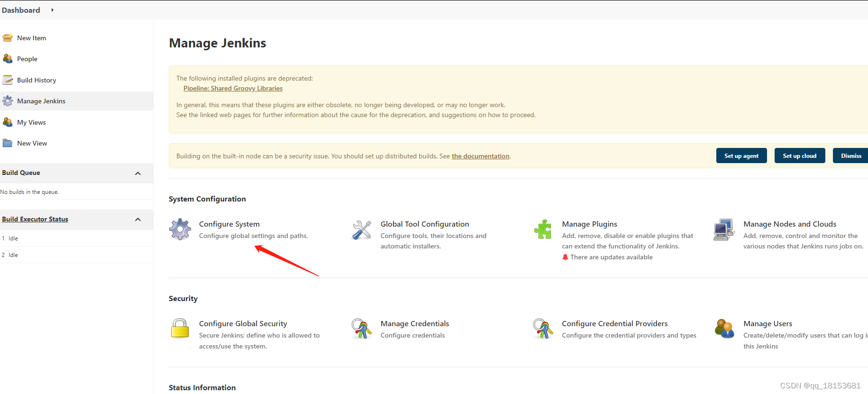Select Manage Jenkins in the sidebar
Image resolution: width=868 pixels, height=394 pixels.
41,101
